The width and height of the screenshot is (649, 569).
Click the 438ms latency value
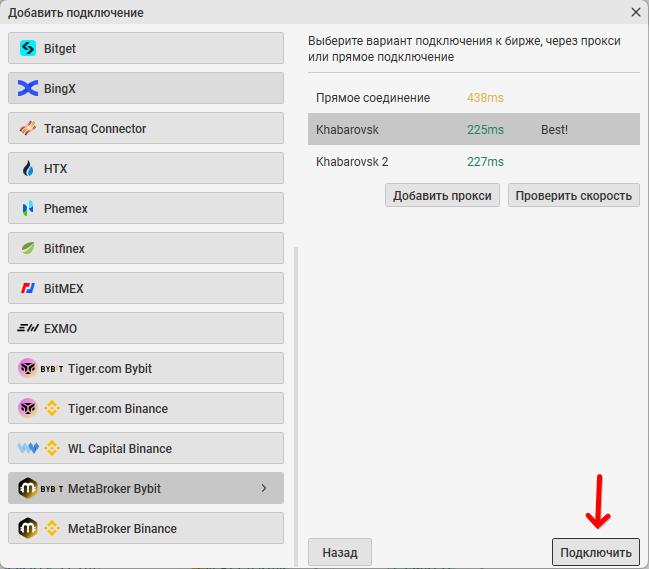[485, 98]
